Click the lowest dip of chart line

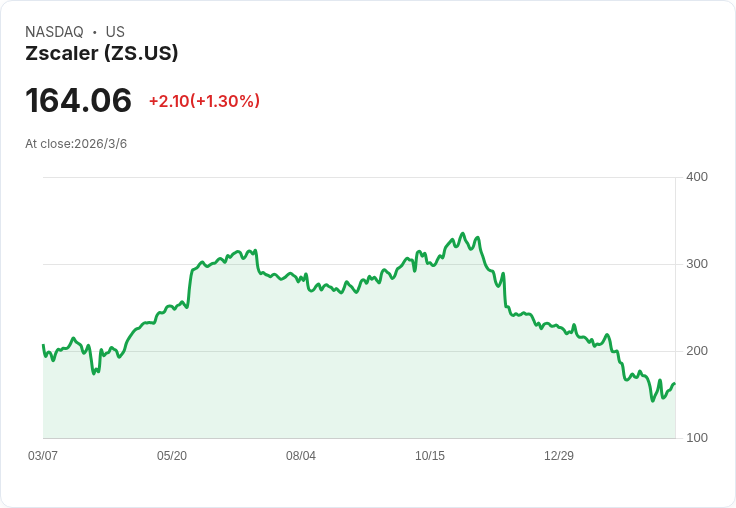653,401
